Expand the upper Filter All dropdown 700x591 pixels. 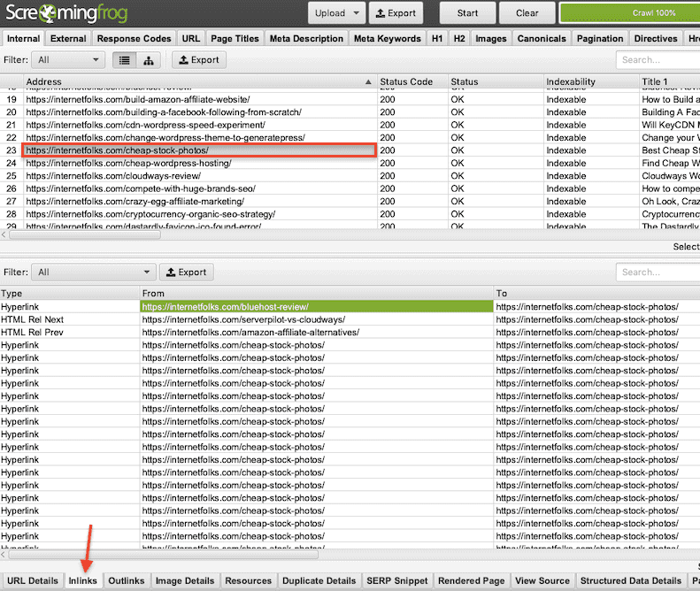[68, 60]
